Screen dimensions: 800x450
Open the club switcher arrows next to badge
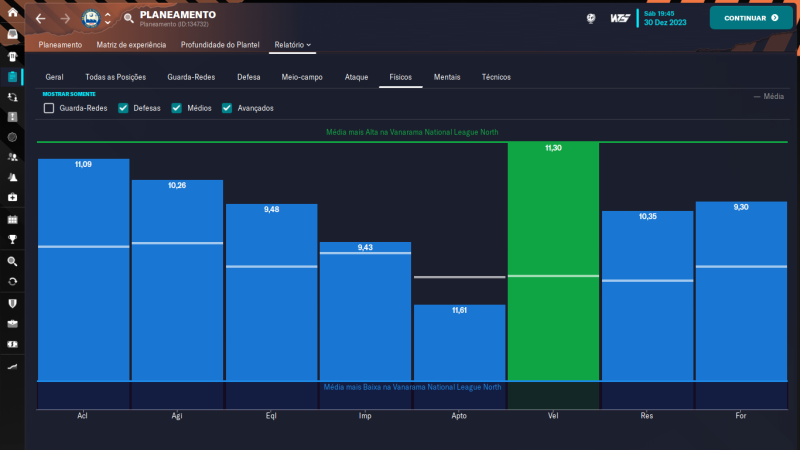coord(108,18)
